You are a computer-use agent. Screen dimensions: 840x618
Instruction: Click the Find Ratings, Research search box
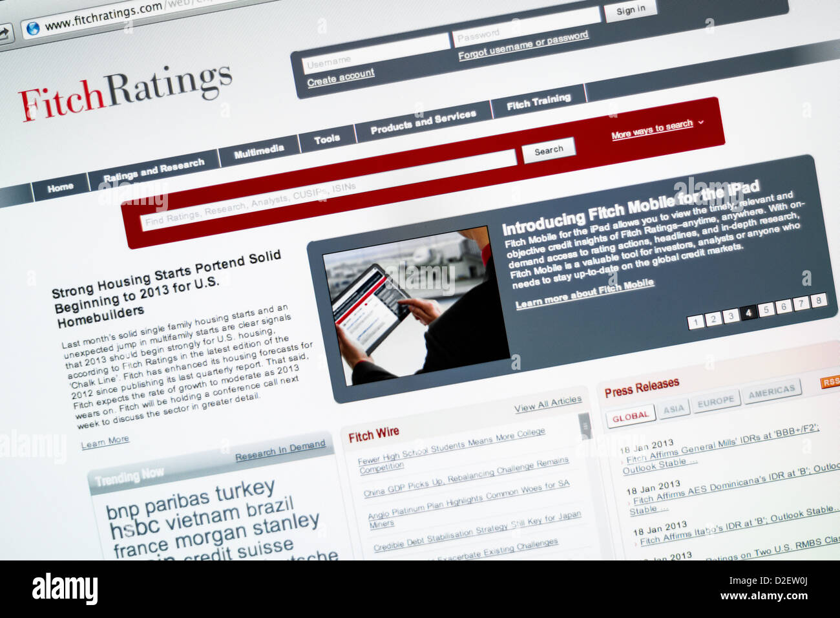click(x=328, y=191)
